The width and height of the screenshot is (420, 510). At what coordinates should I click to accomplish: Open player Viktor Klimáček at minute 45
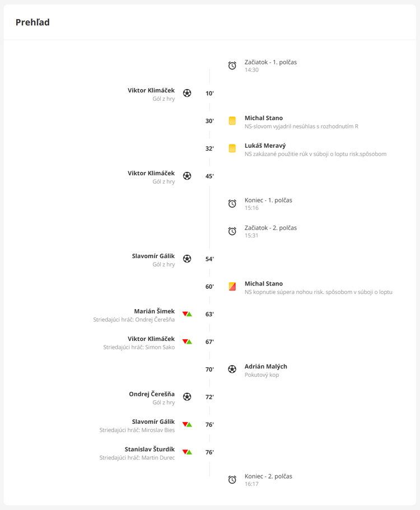click(x=151, y=174)
